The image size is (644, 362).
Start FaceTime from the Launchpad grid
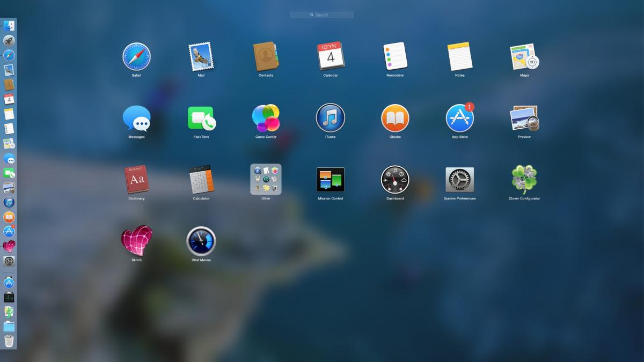pyautogui.click(x=201, y=119)
